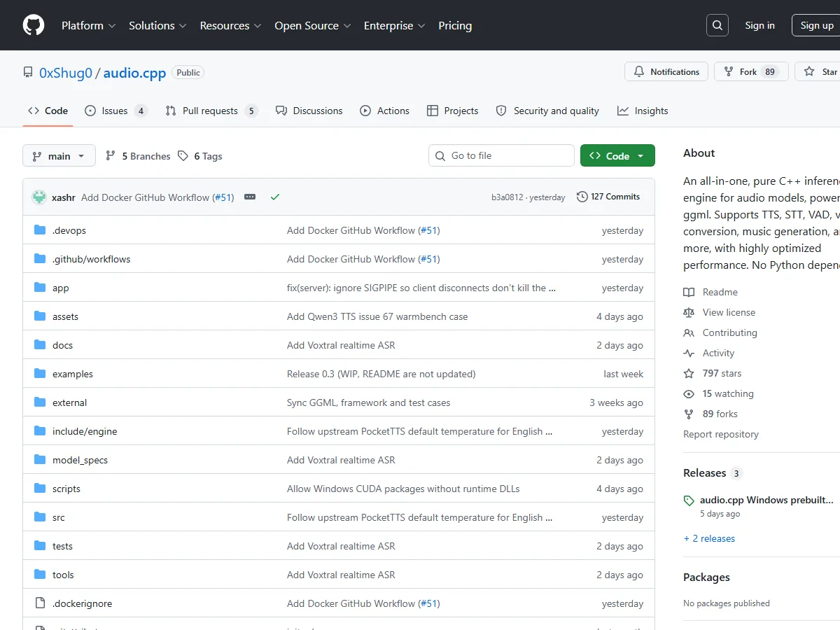The width and height of the screenshot is (840, 630).
Task: Click the tag icon beside release title
Action: click(x=689, y=500)
